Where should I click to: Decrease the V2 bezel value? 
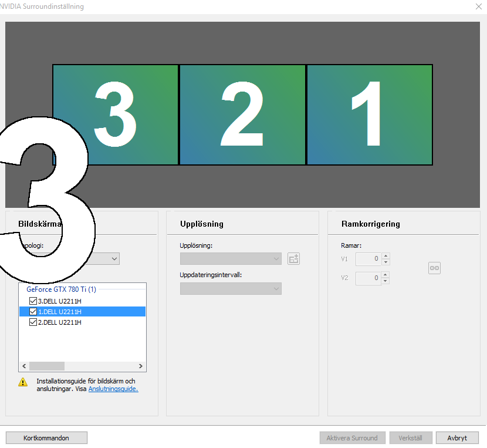click(385, 281)
